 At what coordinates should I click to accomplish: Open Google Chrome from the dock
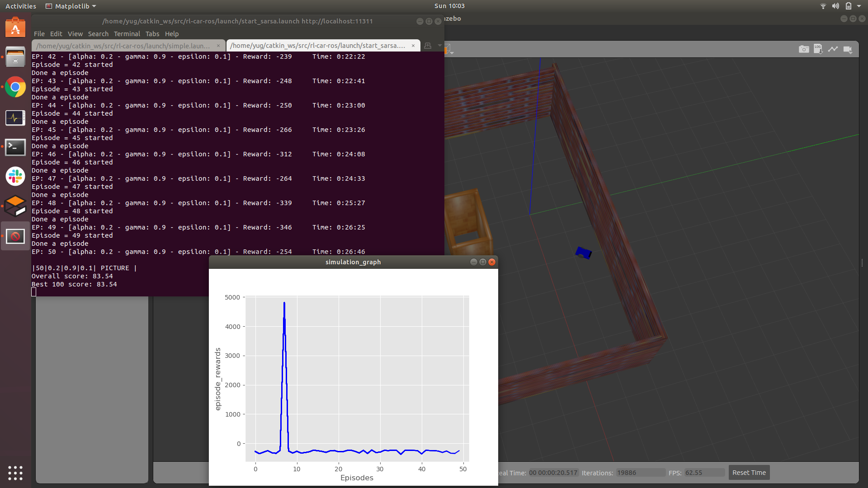coord(15,87)
